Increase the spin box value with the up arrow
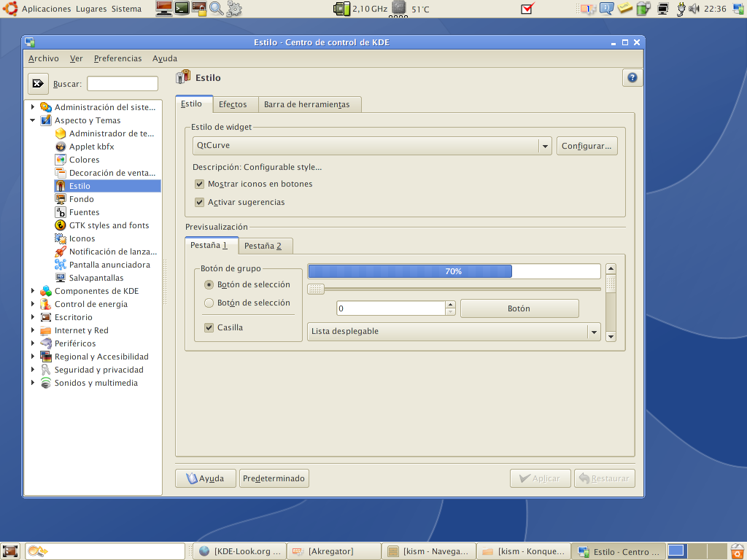Image resolution: width=747 pixels, height=560 pixels. tap(450, 304)
